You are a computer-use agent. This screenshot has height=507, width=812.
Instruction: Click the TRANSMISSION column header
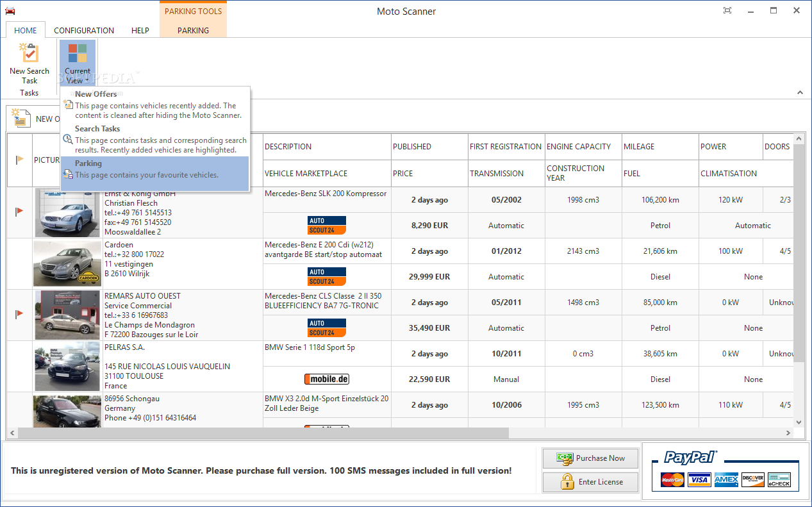506,174
